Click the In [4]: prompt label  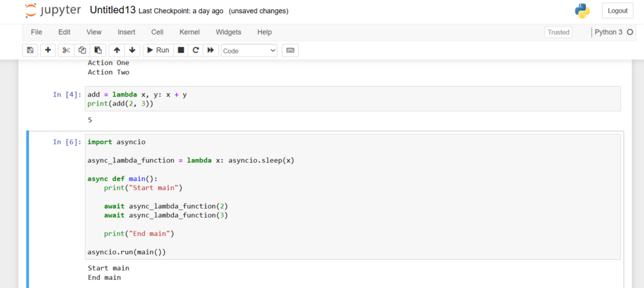(67, 94)
